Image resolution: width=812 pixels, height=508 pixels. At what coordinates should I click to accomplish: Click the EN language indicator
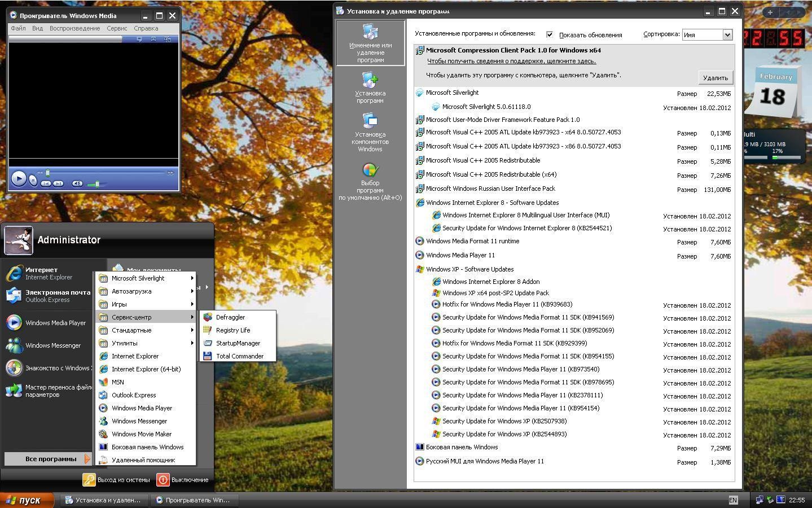pyautogui.click(x=733, y=500)
